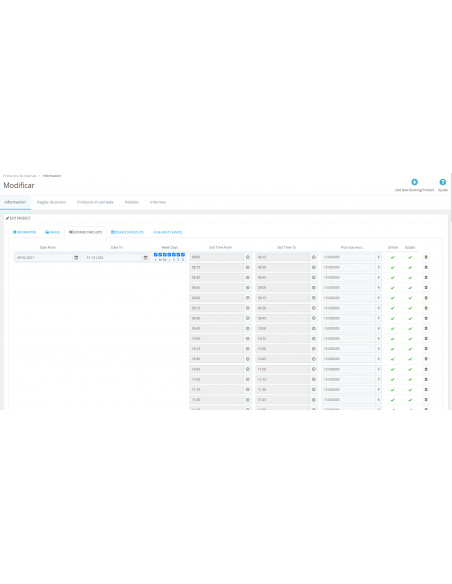Open the Productos en portada tab
This screenshot has height=584, width=452.
[95, 202]
